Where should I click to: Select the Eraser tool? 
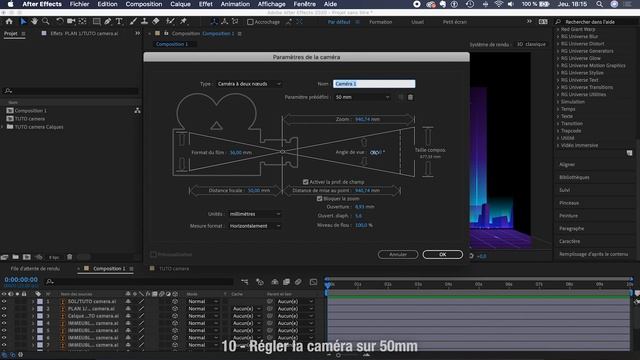click(x=156, y=21)
